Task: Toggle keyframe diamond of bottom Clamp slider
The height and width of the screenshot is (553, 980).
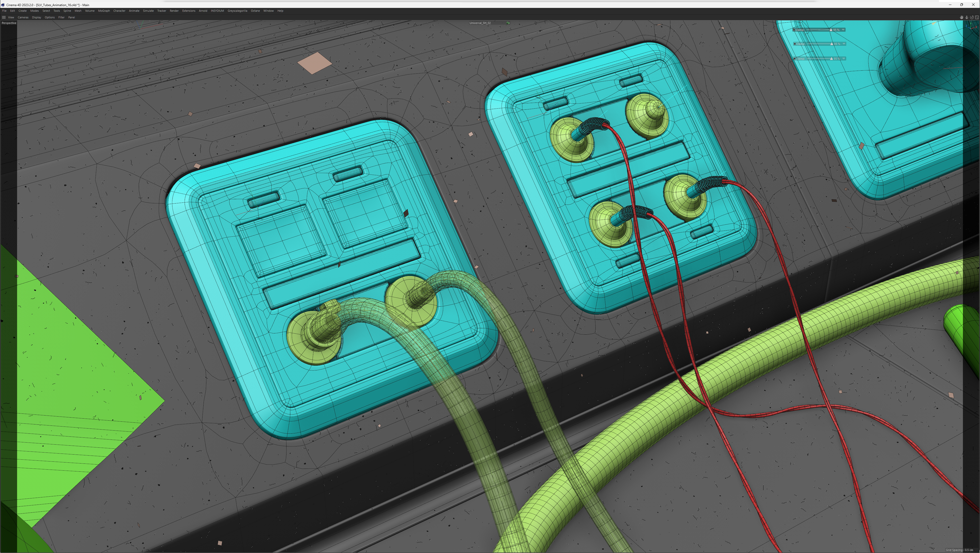Action: (x=795, y=59)
